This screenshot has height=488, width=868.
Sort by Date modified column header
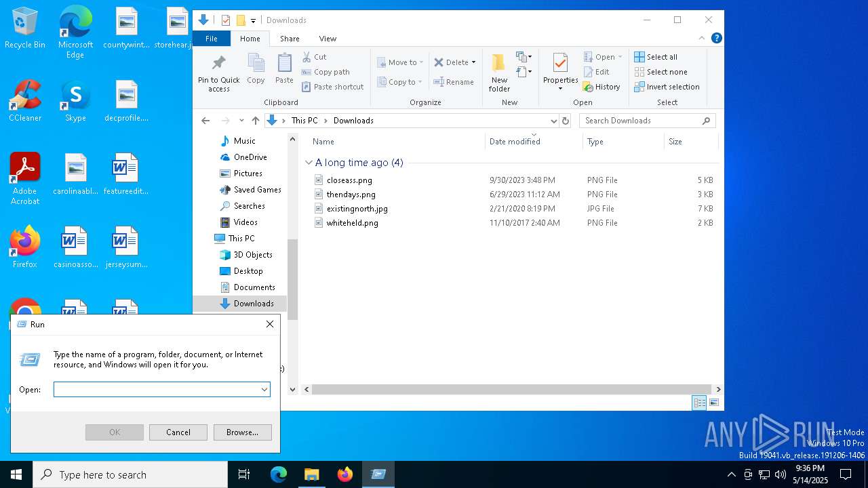[534, 142]
